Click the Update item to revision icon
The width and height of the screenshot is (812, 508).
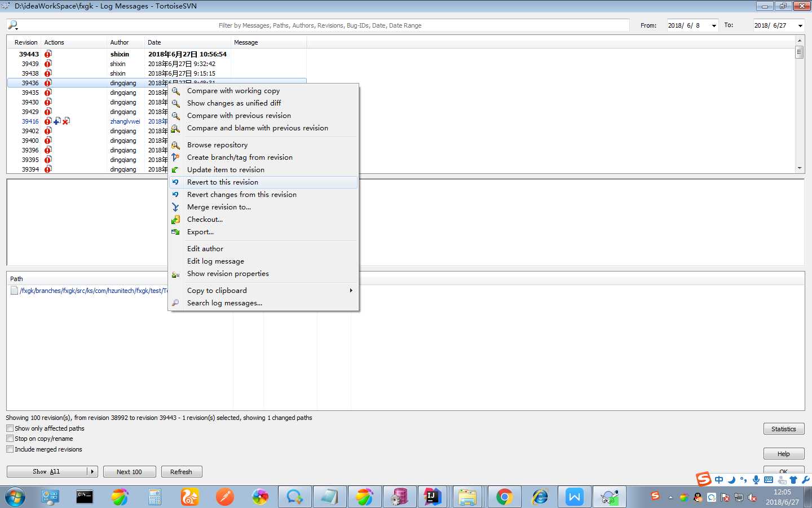point(176,170)
